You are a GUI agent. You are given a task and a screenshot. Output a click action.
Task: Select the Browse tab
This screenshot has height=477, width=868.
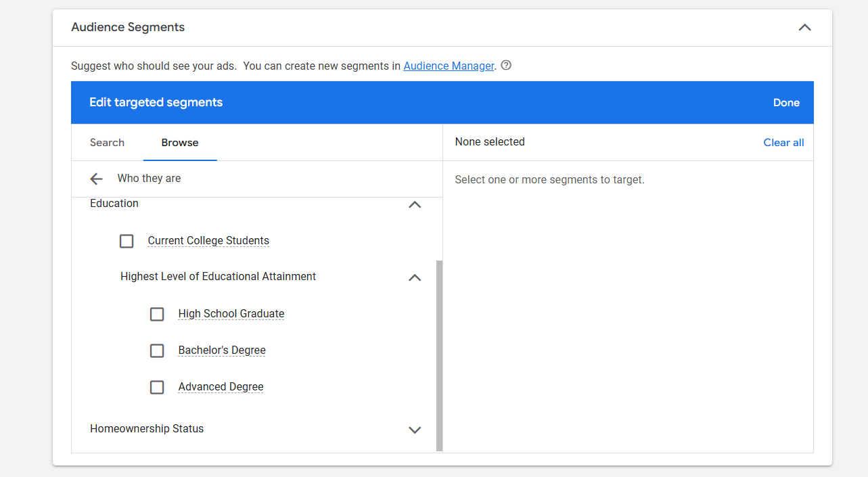[180, 143]
